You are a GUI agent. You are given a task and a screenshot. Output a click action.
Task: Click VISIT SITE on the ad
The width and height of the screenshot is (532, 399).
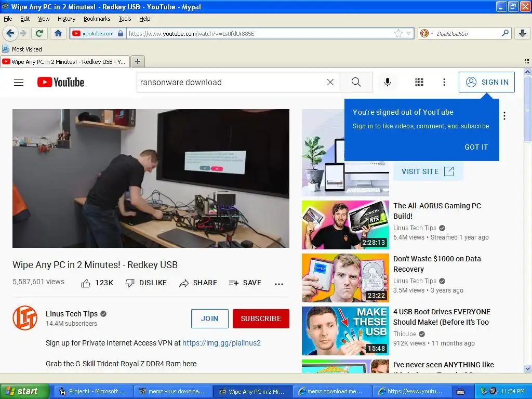tap(428, 171)
